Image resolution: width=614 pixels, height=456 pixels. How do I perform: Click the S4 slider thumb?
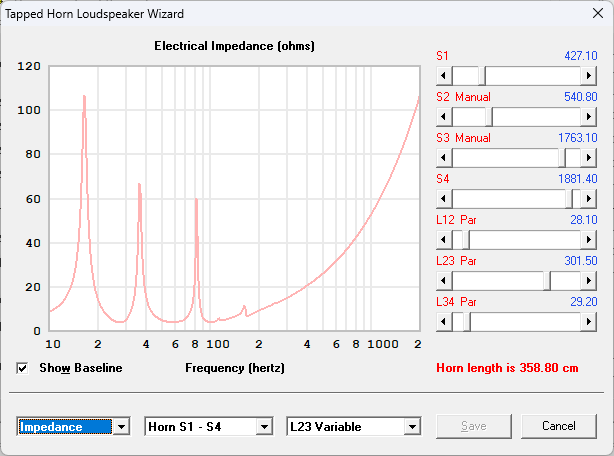[569, 199]
